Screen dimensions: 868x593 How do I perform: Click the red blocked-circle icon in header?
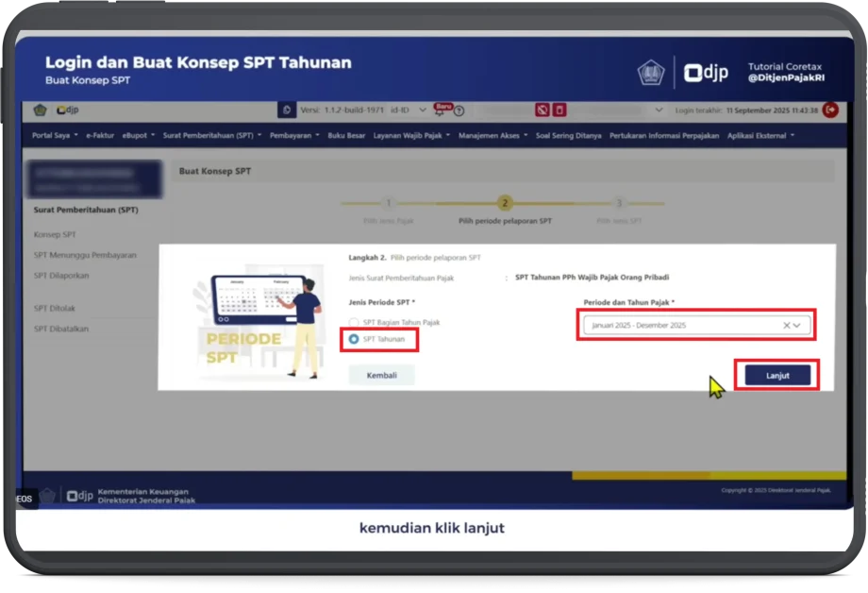pyautogui.click(x=542, y=110)
